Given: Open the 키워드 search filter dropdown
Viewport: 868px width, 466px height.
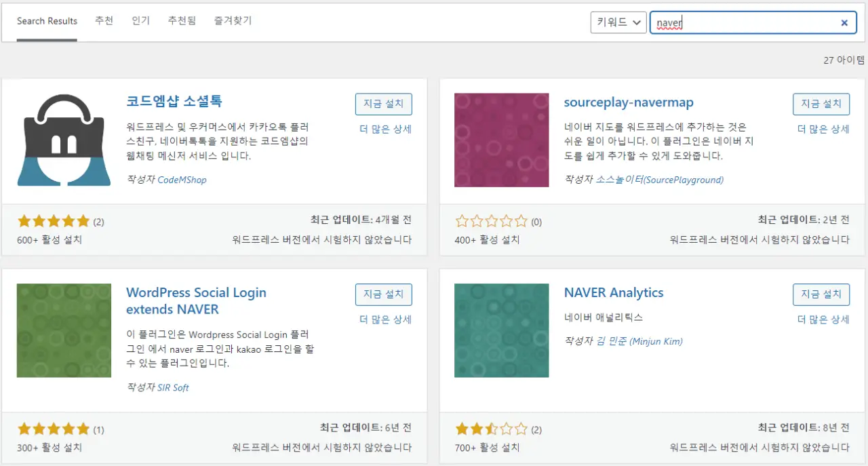Looking at the screenshot, I should tap(618, 22).
